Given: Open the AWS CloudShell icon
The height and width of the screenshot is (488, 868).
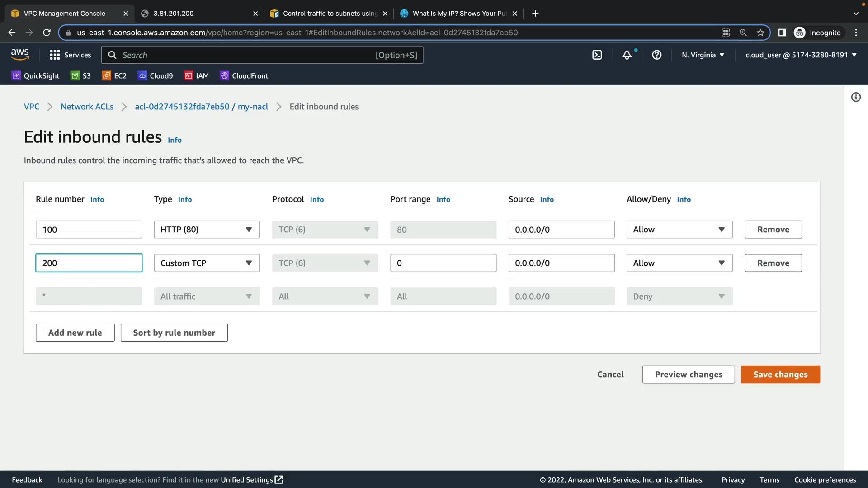Looking at the screenshot, I should click(597, 55).
